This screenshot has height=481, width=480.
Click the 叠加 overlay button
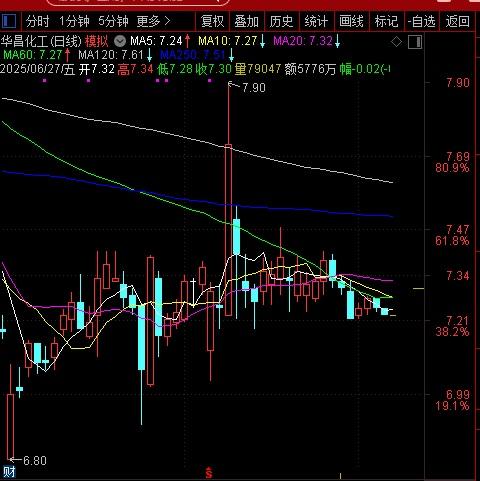coord(247,21)
